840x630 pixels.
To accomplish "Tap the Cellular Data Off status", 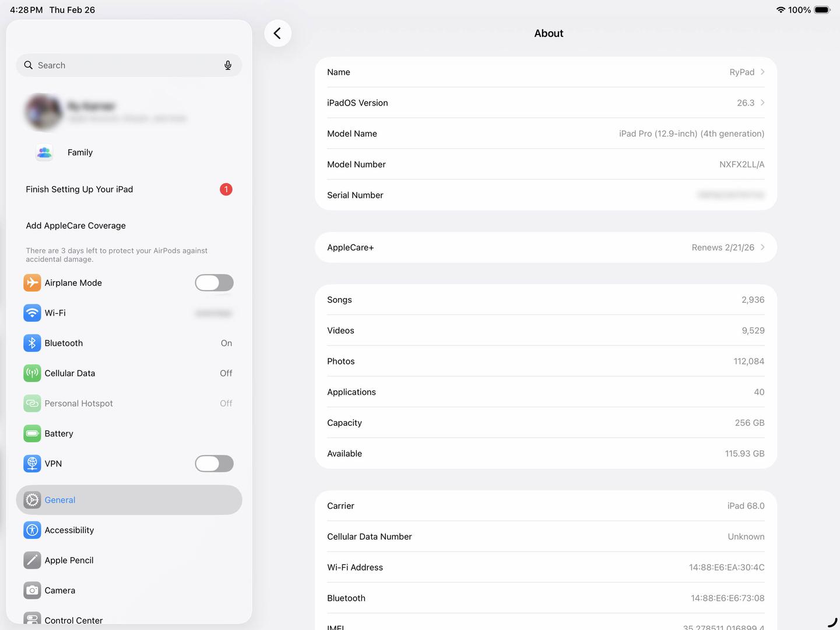I will (x=226, y=373).
